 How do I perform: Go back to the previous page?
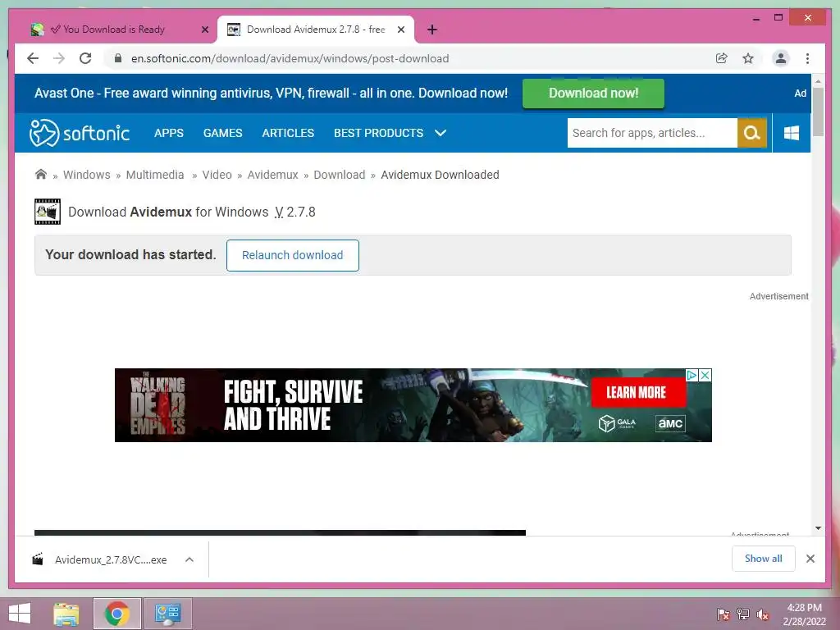(33, 58)
